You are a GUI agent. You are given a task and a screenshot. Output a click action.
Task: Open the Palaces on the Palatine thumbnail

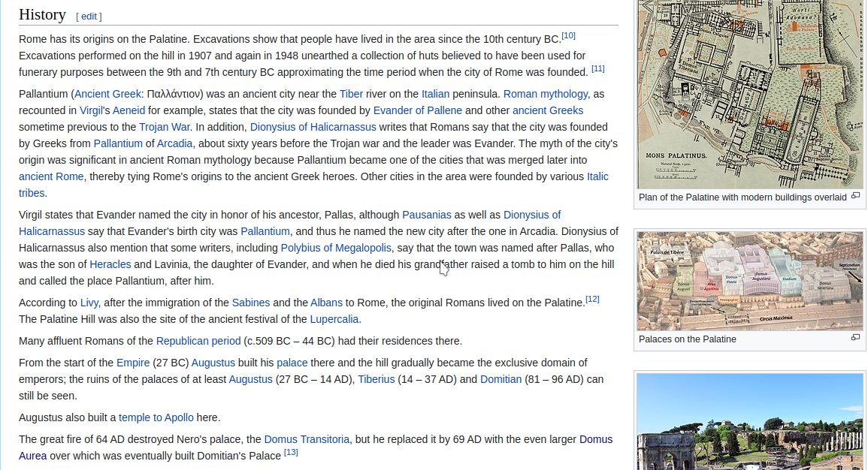749,281
